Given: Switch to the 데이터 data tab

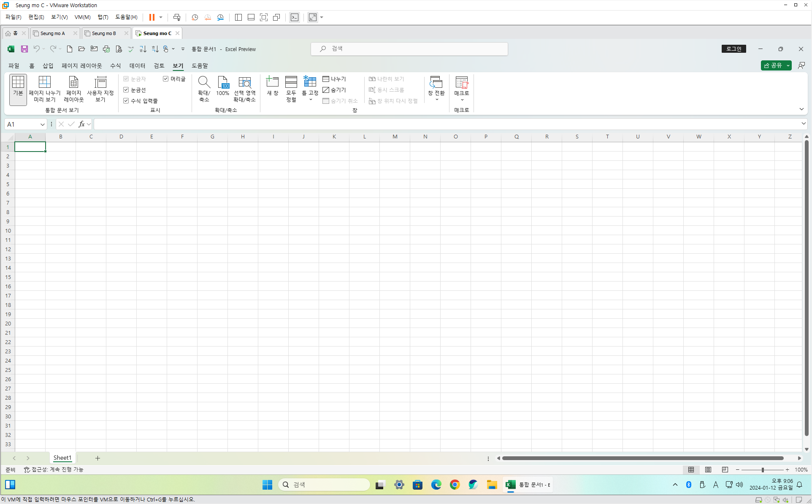Looking at the screenshot, I should coord(137,66).
